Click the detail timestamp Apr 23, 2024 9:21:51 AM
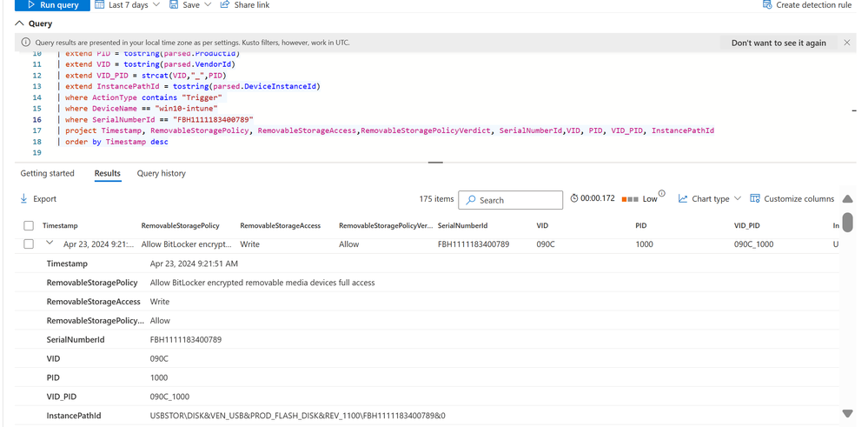Viewport: 868px width, 427px height. (195, 264)
